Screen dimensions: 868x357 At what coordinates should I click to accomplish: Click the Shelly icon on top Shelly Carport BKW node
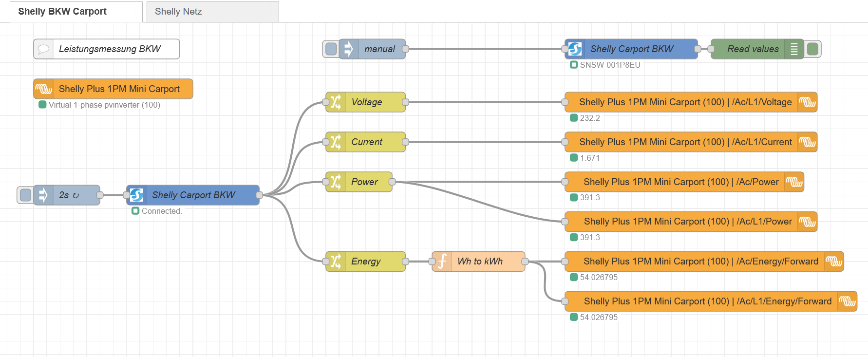pyautogui.click(x=575, y=49)
